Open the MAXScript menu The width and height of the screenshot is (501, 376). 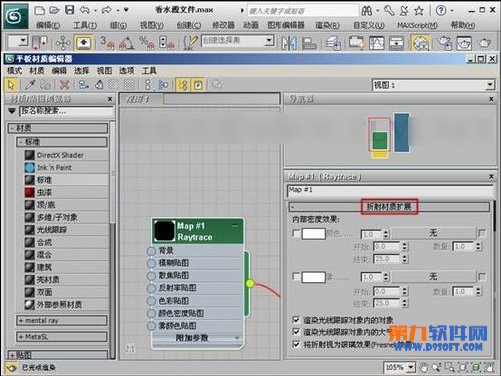pyautogui.click(x=417, y=25)
